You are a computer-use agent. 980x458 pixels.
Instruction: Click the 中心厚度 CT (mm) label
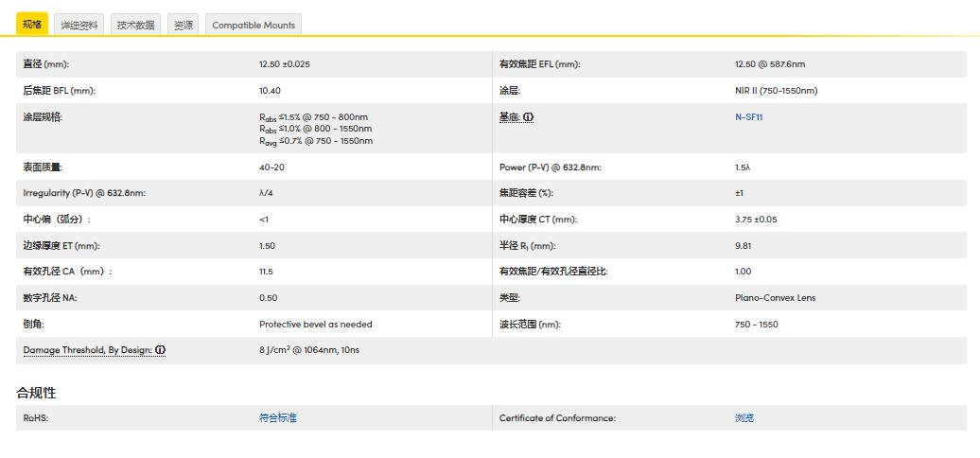(x=538, y=220)
